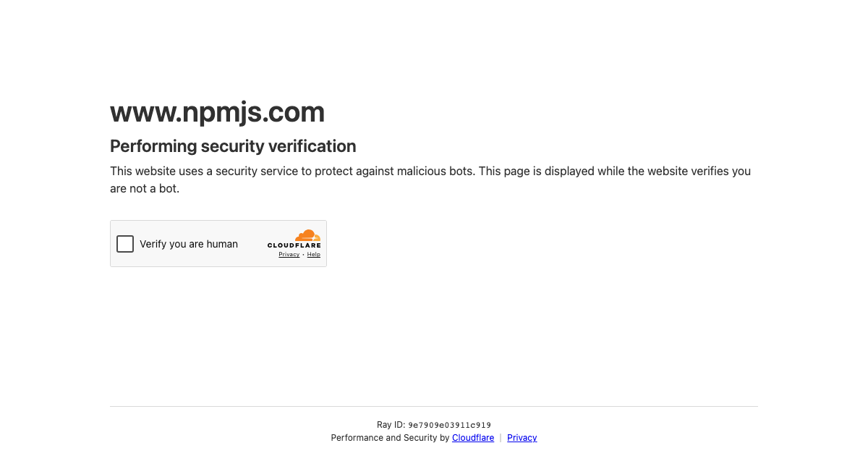Open the Help link inside the widget

313,254
